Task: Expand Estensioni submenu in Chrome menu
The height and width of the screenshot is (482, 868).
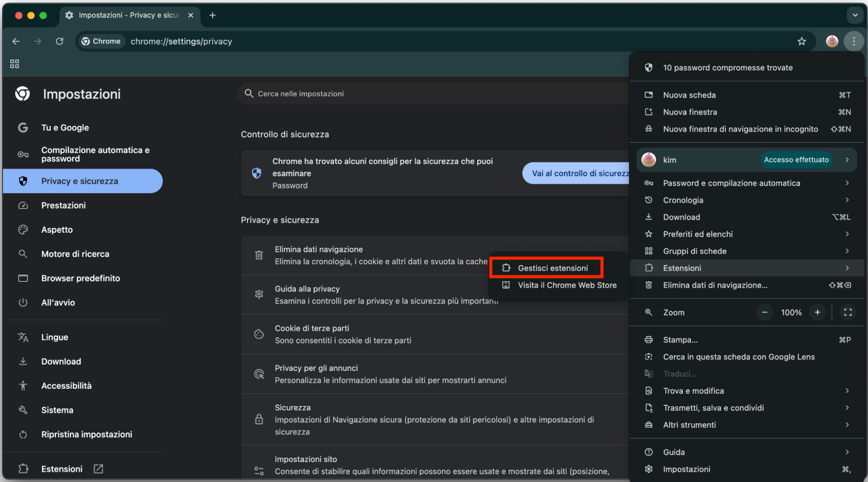Action: point(746,268)
